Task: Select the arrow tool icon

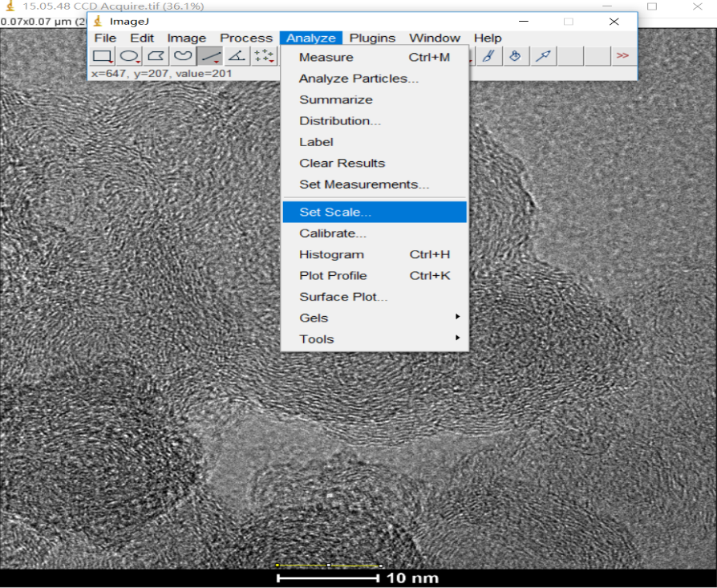Action: (x=543, y=56)
